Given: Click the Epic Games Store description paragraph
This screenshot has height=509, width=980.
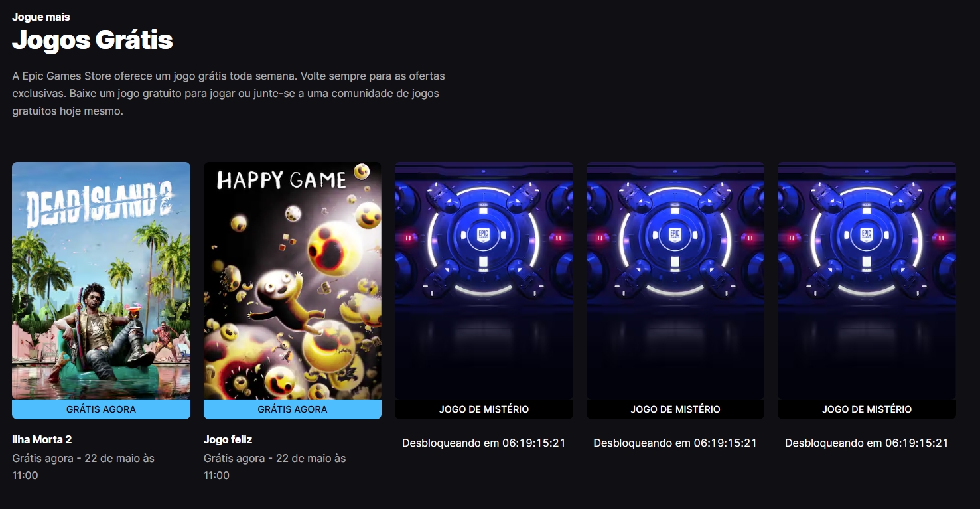Looking at the screenshot, I should pyautogui.click(x=228, y=94).
